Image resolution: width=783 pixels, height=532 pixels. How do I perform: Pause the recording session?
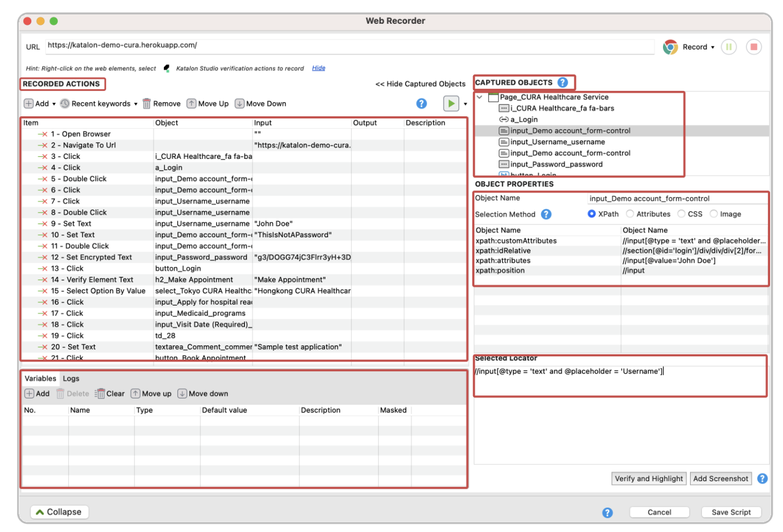(729, 46)
